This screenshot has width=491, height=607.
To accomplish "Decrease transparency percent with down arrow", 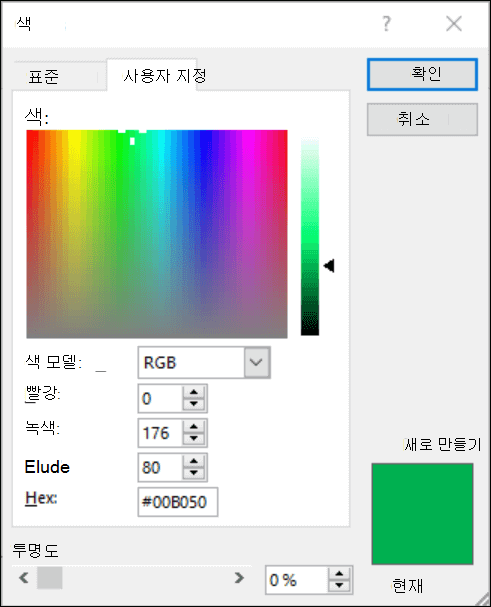I will 339,586.
